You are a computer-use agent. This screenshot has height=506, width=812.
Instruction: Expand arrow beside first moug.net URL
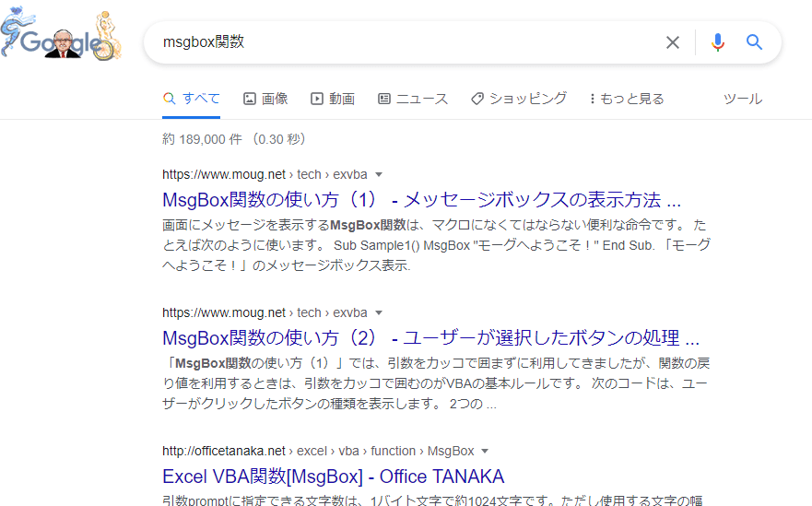coord(379,174)
